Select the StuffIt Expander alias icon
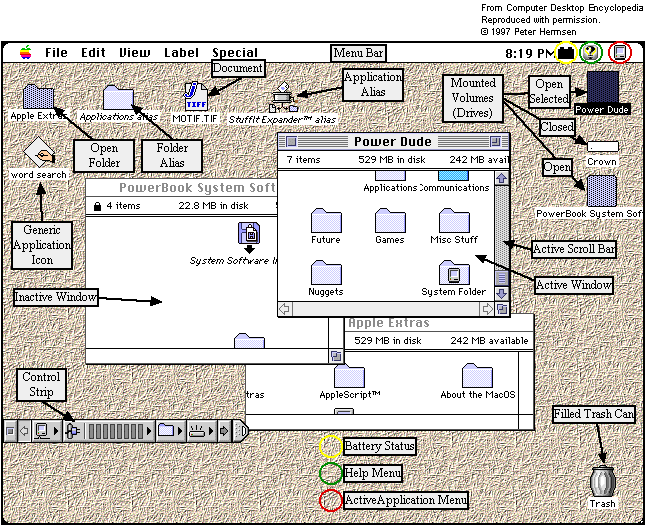Viewport: 647px width, 527px height. [x=284, y=97]
